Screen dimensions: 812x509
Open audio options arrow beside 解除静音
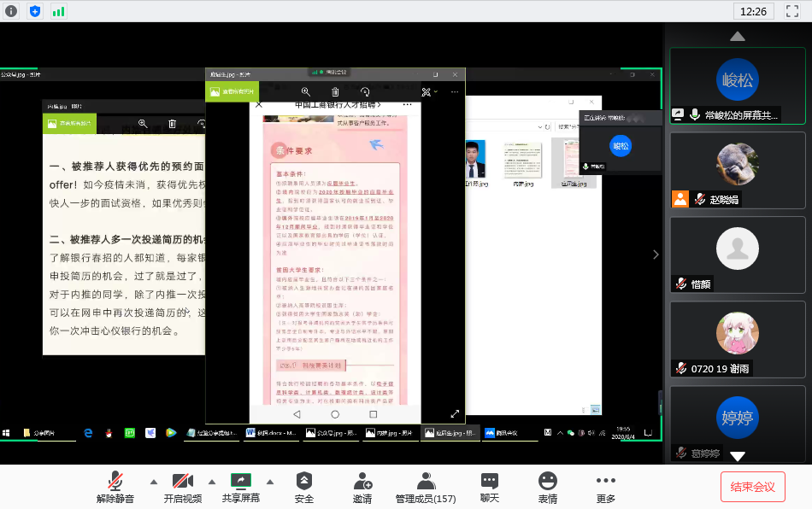(154, 481)
